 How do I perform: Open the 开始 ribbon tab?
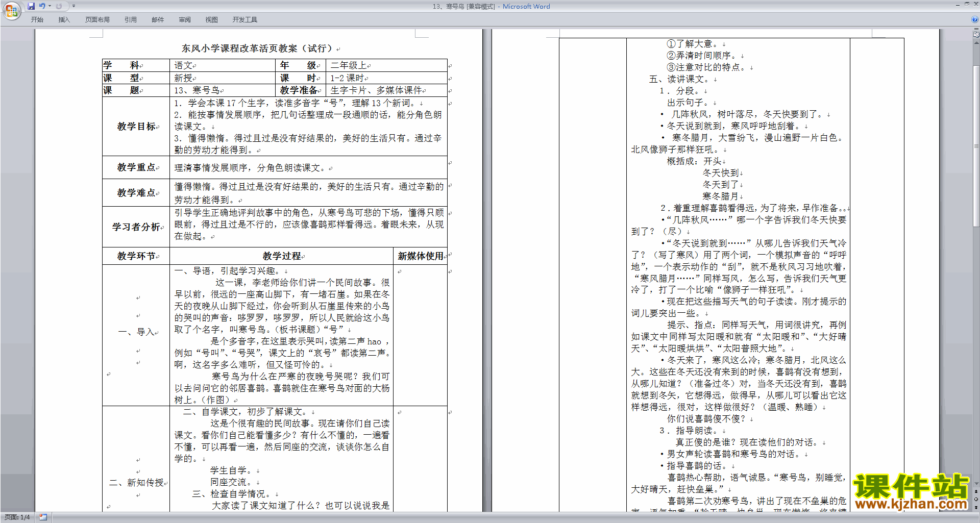pyautogui.click(x=37, y=20)
